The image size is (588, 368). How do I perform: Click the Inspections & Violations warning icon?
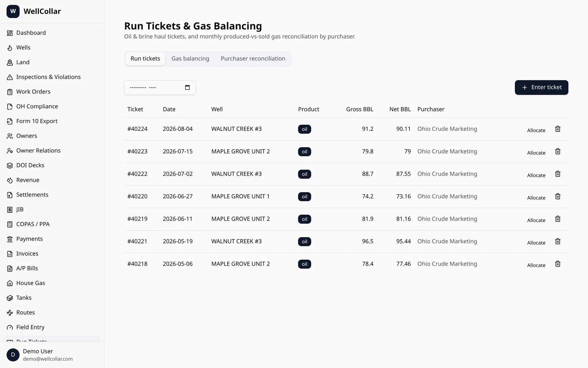click(x=10, y=77)
